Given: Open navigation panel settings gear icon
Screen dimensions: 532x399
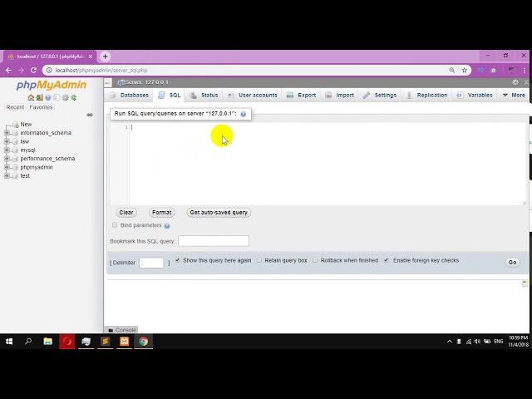Looking at the screenshot, I should (x=65, y=98).
